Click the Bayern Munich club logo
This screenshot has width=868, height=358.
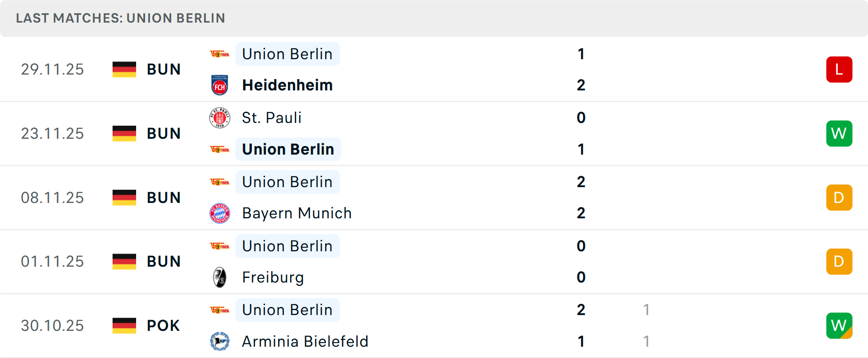(x=220, y=213)
